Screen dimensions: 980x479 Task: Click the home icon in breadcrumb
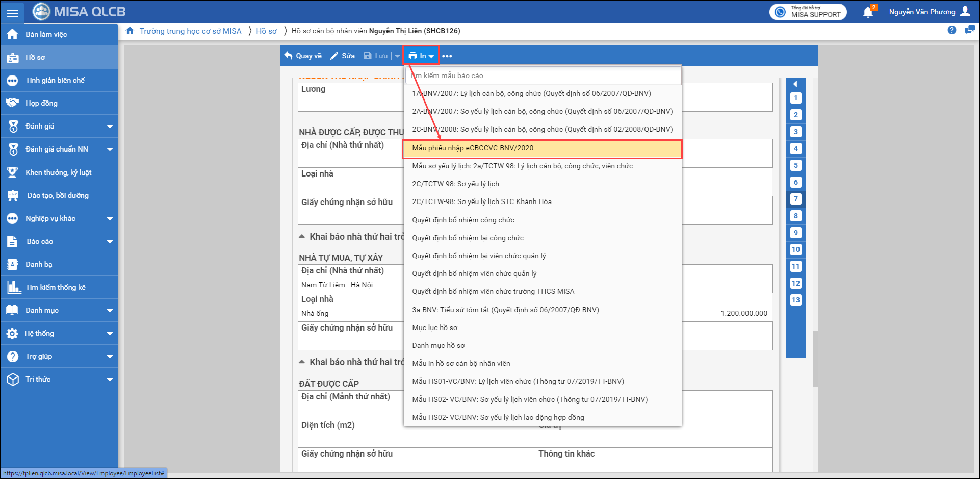[x=130, y=31]
